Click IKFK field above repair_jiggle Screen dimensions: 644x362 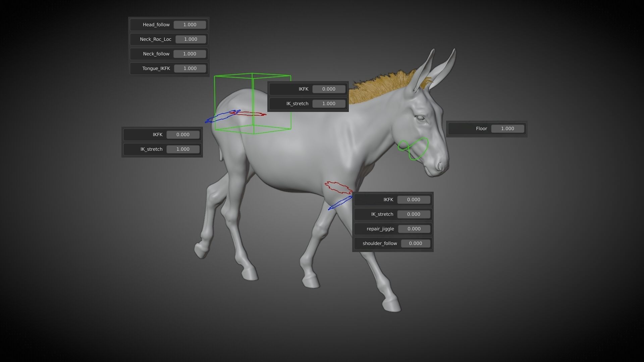[413, 200]
